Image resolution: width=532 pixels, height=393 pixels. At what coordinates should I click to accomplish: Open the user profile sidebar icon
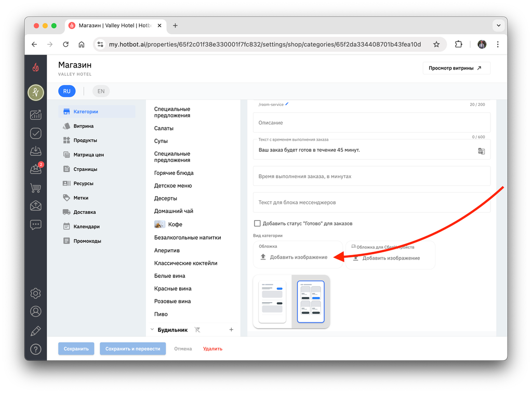(36, 311)
